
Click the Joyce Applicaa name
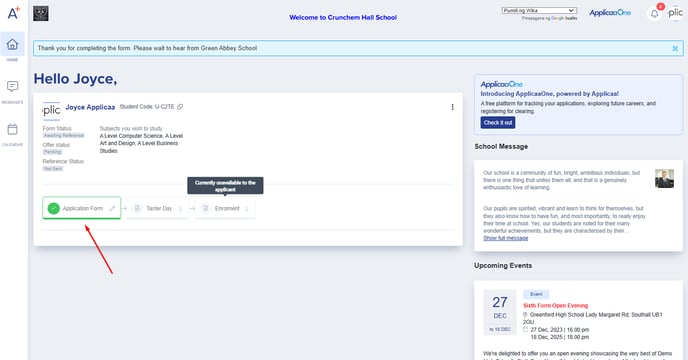(x=90, y=107)
